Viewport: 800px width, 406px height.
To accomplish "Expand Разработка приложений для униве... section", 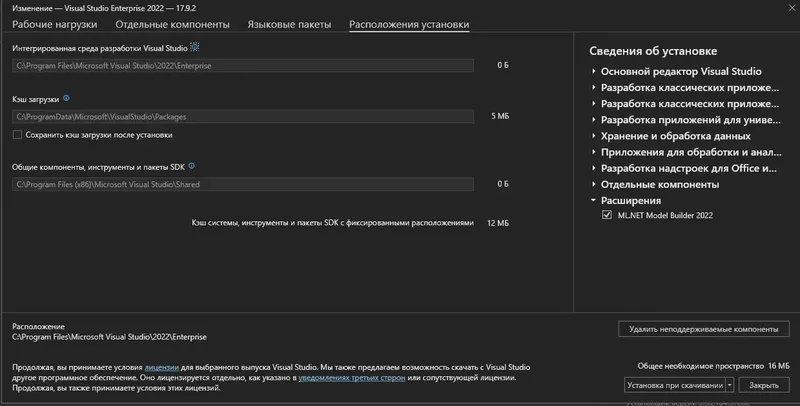I will 593,120.
